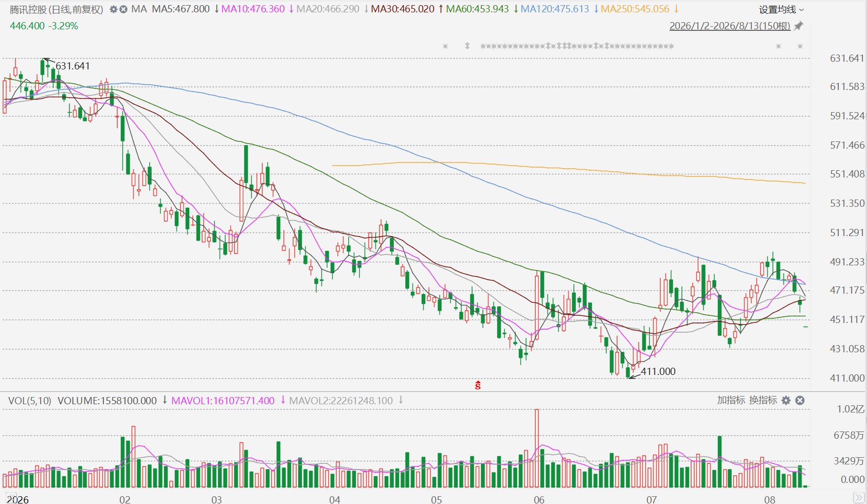The width and height of the screenshot is (867, 504).
Task: Click the 06 month label on the time axis
Action: tap(539, 499)
